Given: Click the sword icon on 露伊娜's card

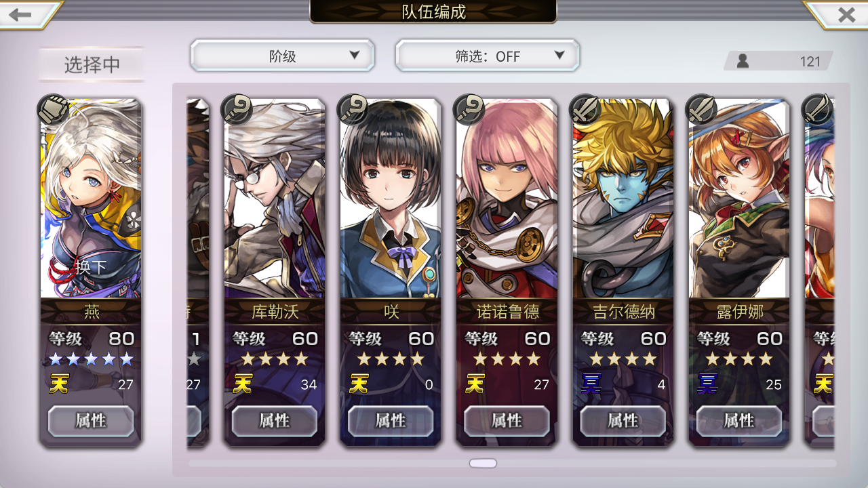Looking at the screenshot, I should [701, 110].
